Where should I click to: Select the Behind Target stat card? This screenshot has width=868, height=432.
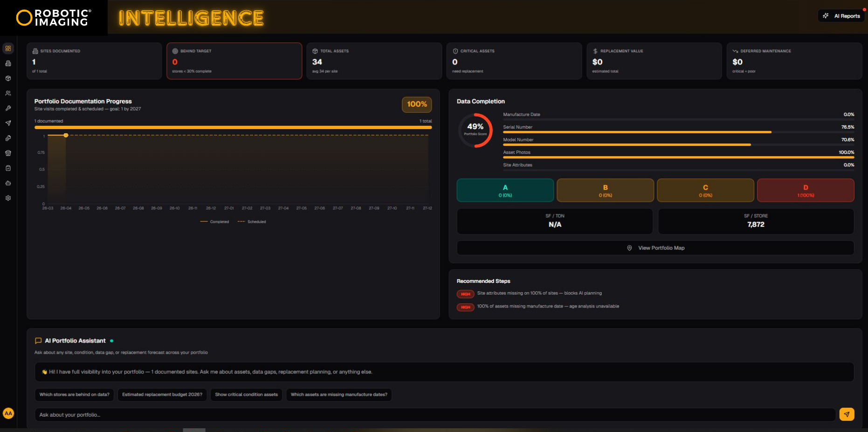click(x=234, y=61)
